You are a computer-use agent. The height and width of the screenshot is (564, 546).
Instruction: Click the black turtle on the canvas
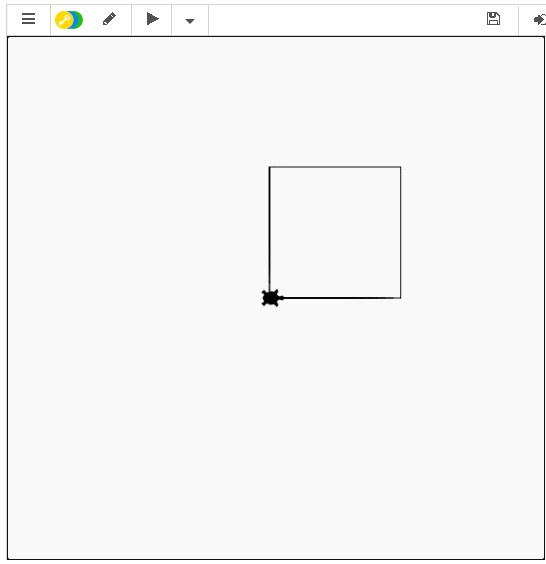(x=272, y=298)
